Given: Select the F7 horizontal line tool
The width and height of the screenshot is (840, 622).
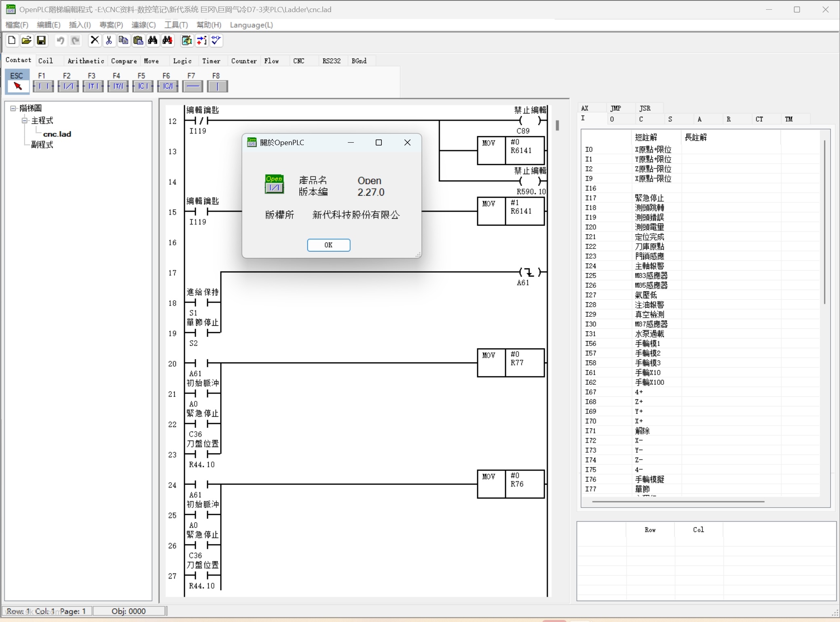Looking at the screenshot, I should (x=193, y=86).
